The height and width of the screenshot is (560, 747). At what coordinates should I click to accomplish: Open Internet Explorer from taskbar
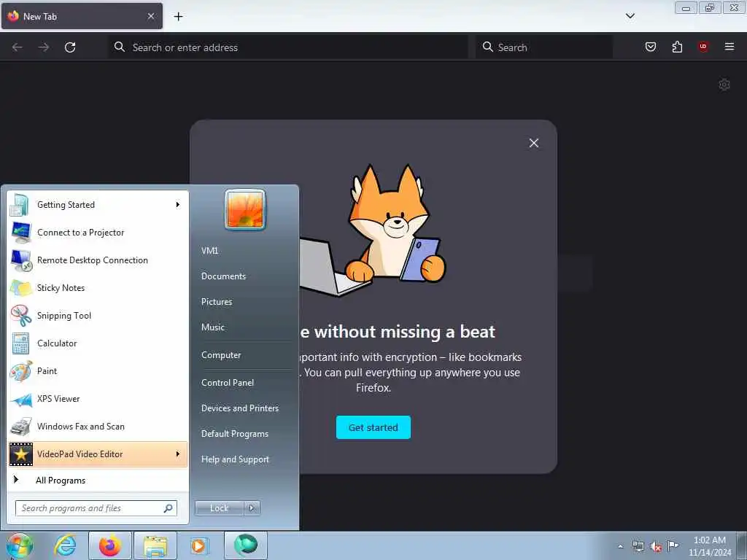(x=65, y=545)
